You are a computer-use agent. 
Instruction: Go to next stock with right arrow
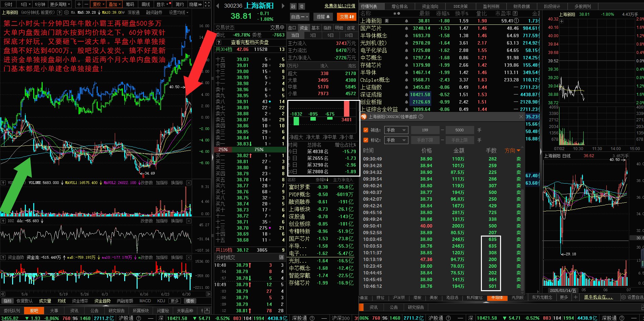[x=283, y=6]
